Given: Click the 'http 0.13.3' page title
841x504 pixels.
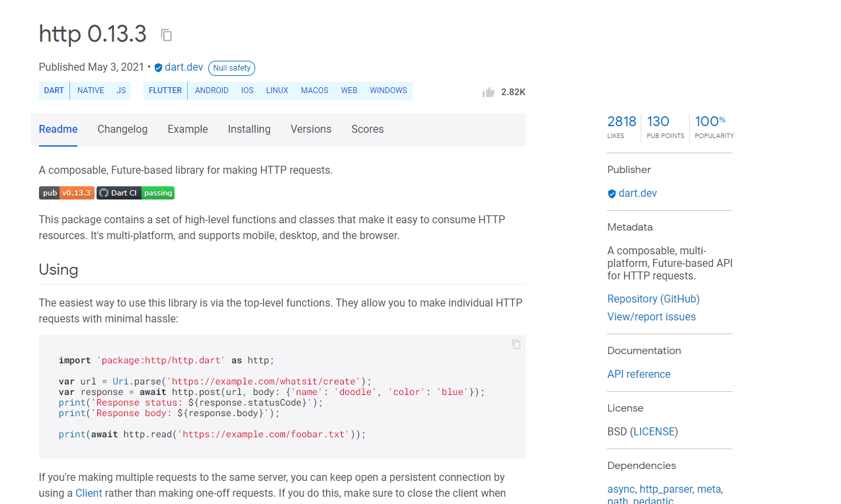Looking at the screenshot, I should pos(93,34).
